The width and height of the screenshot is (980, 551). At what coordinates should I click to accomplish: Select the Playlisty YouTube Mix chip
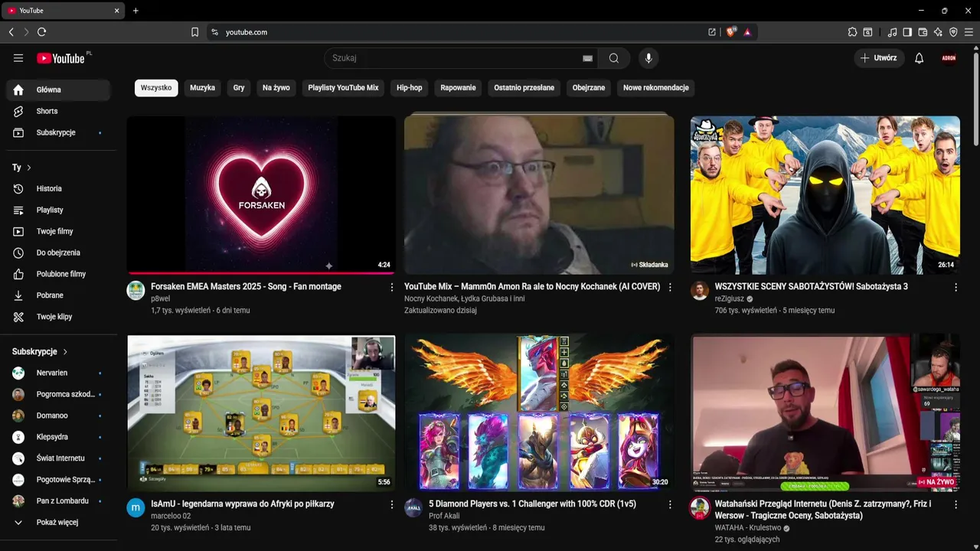coord(343,88)
